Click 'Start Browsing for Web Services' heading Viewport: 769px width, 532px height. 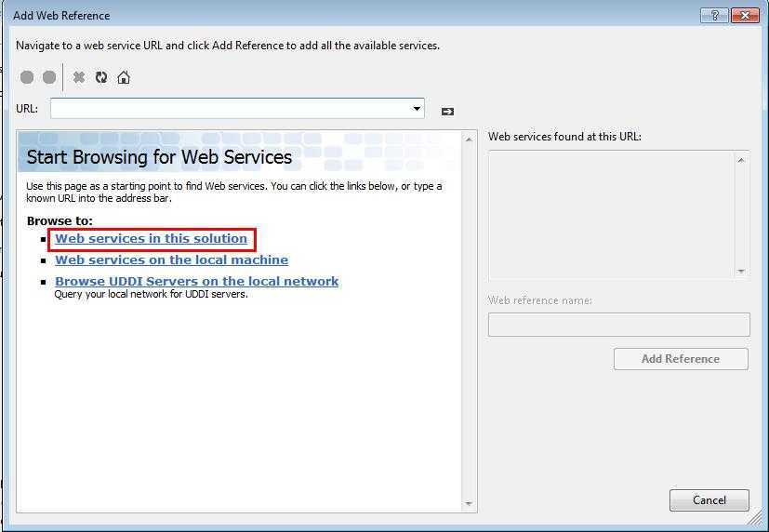(x=159, y=157)
